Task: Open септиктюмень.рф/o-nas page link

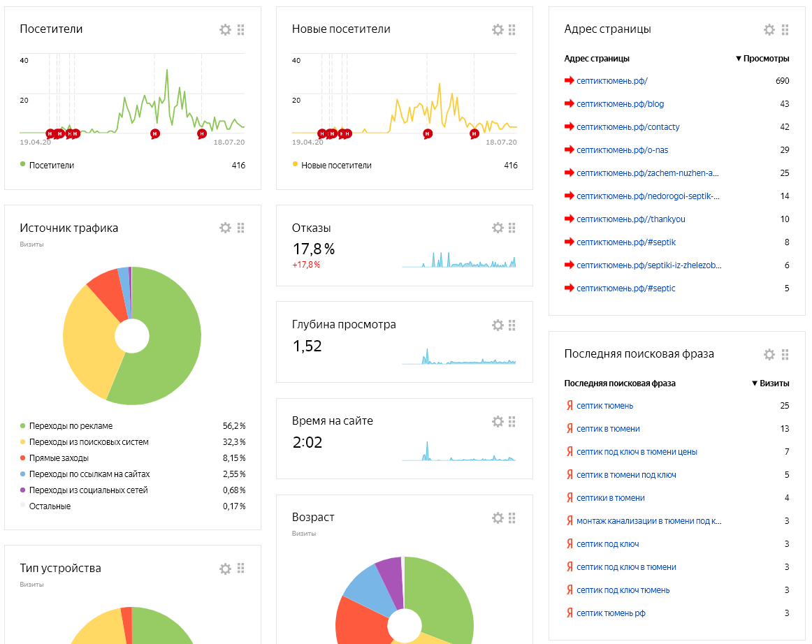Action: 623,150
